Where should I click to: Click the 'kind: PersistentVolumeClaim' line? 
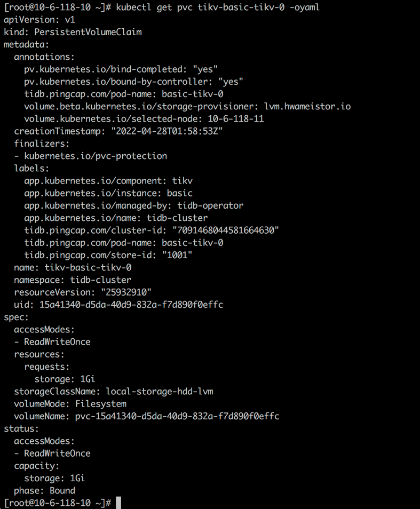click(x=73, y=32)
